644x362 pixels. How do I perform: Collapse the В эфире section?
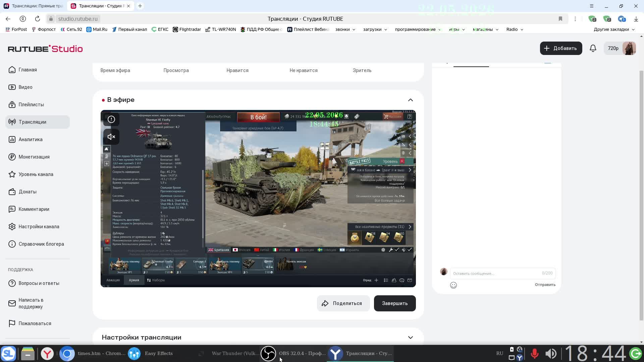[410, 100]
